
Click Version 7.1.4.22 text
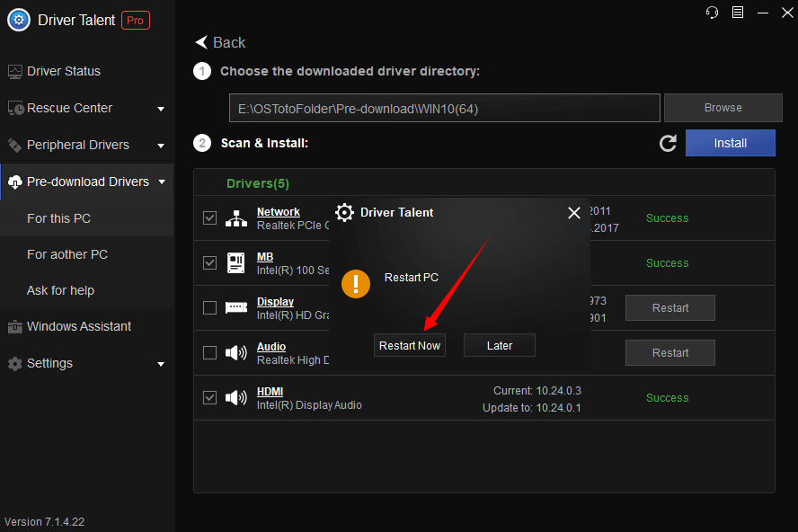click(x=44, y=522)
